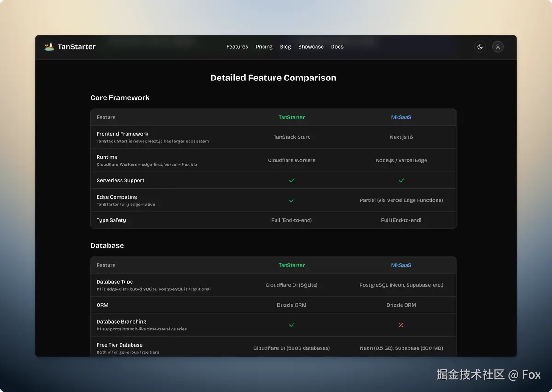The image size is (552, 392).
Task: Open the Features nav item
Action: coord(237,47)
